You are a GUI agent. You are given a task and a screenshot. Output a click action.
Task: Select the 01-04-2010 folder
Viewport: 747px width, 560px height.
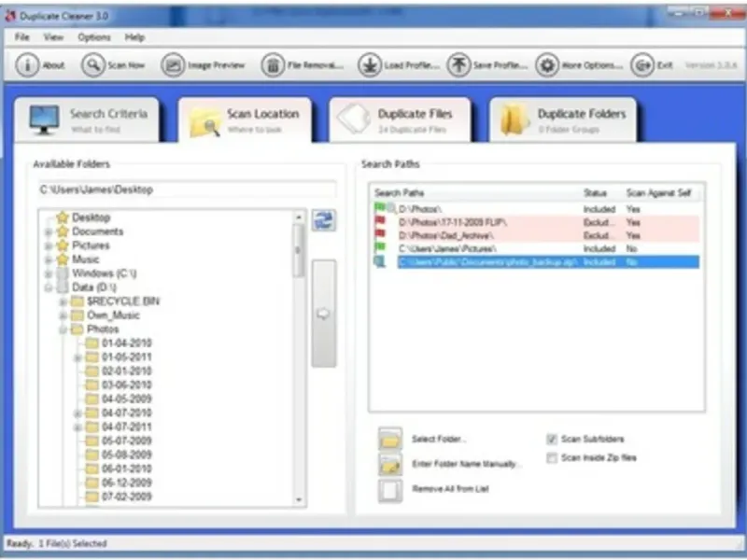tap(126, 343)
